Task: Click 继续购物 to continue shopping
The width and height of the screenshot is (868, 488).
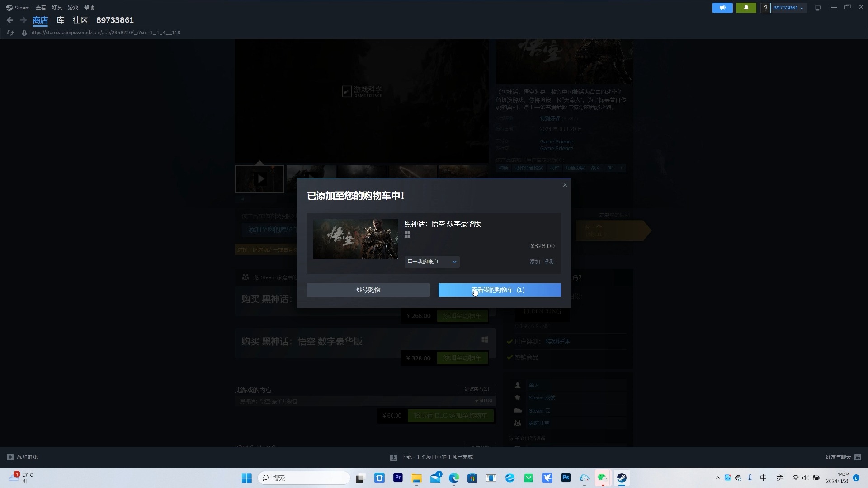Action: (368, 290)
